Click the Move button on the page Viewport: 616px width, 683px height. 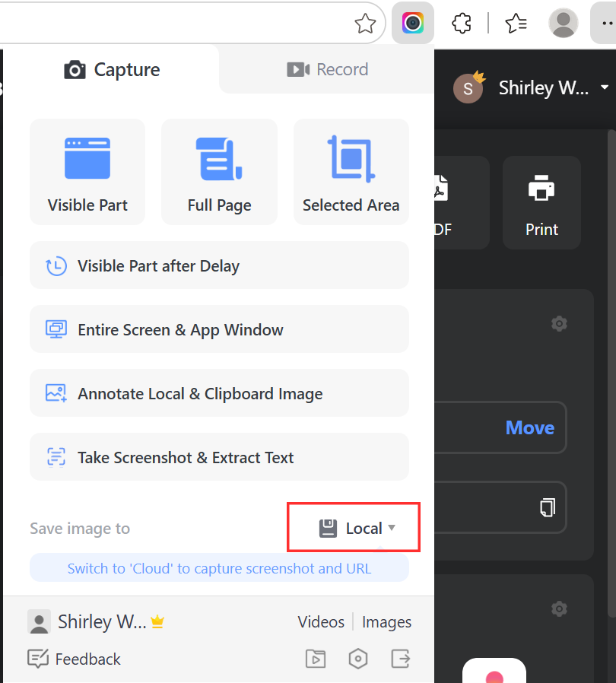(530, 427)
